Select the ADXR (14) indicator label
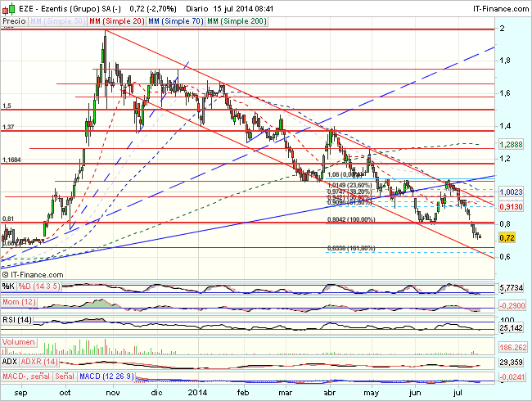The image size is (532, 401). (38, 360)
